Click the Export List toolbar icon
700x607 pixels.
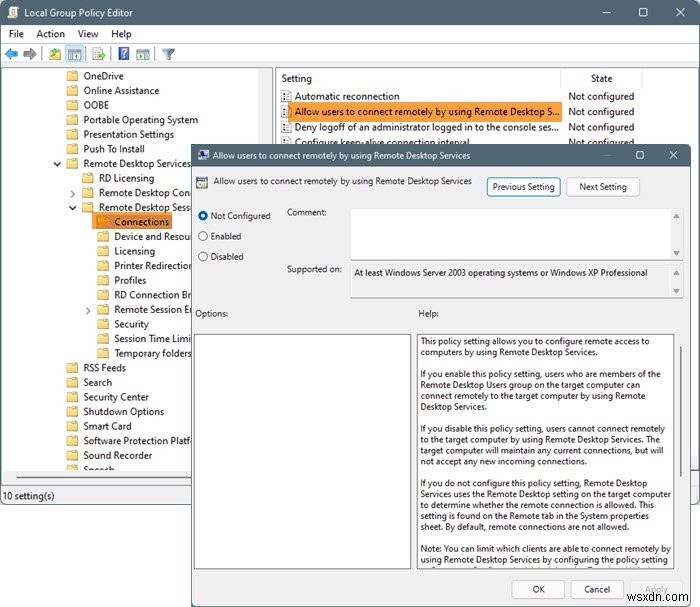99,54
